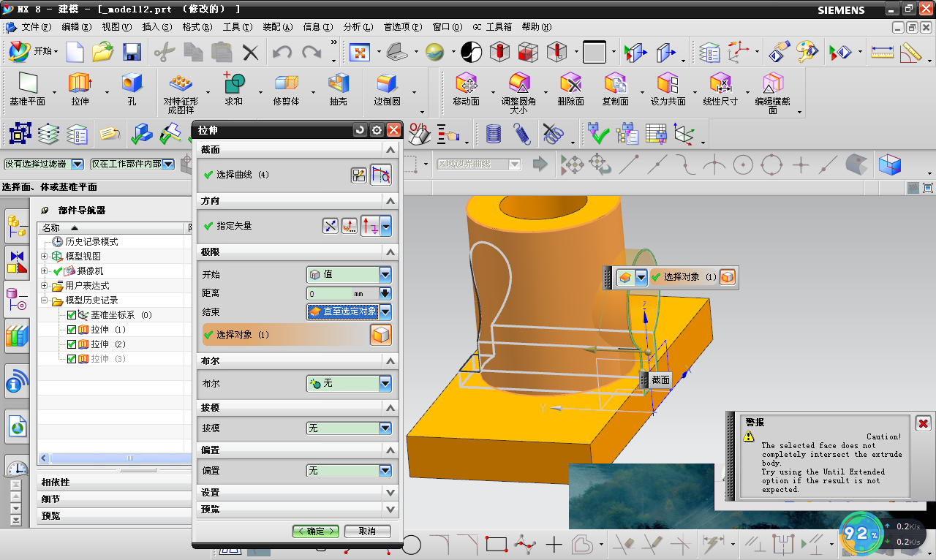Click the Cut scissors icon
The image size is (936, 560).
tap(165, 52)
